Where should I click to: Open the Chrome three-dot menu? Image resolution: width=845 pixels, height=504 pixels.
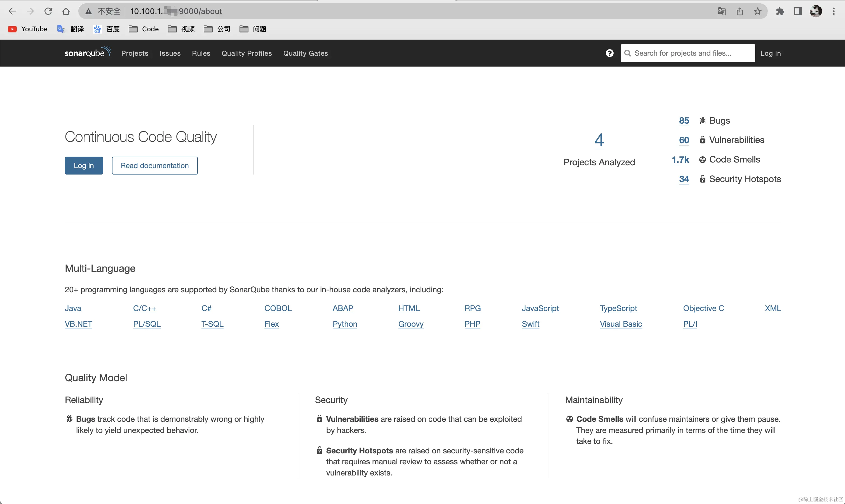click(x=834, y=11)
